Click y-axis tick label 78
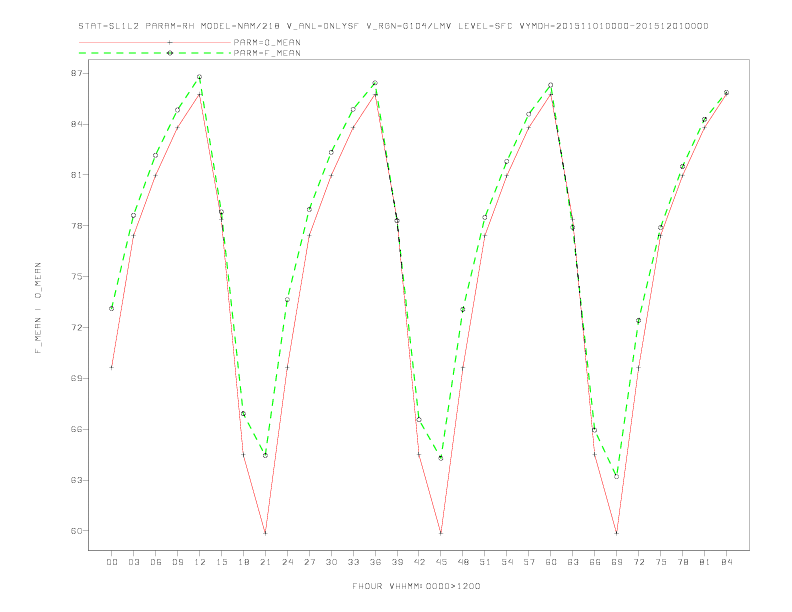 click(77, 226)
